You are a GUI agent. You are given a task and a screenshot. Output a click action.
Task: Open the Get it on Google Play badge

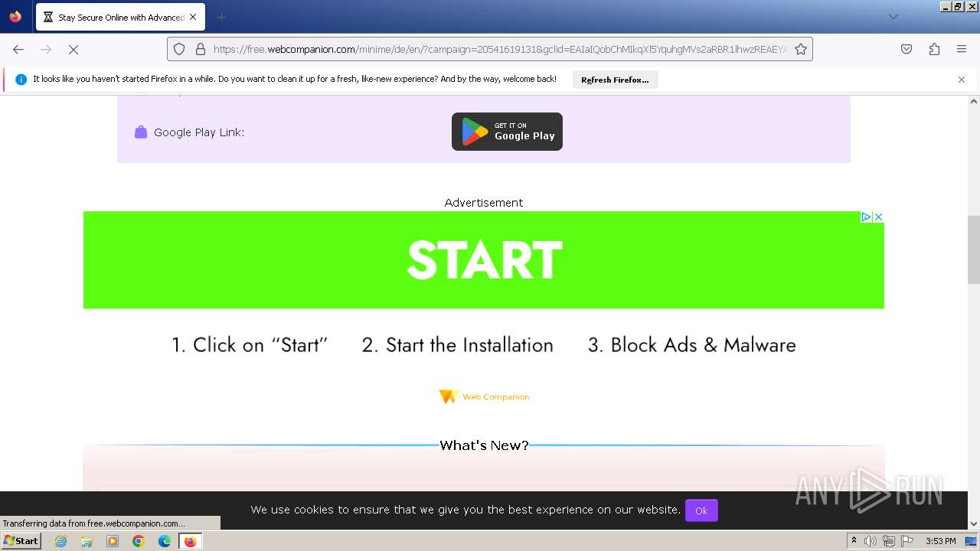click(x=507, y=132)
